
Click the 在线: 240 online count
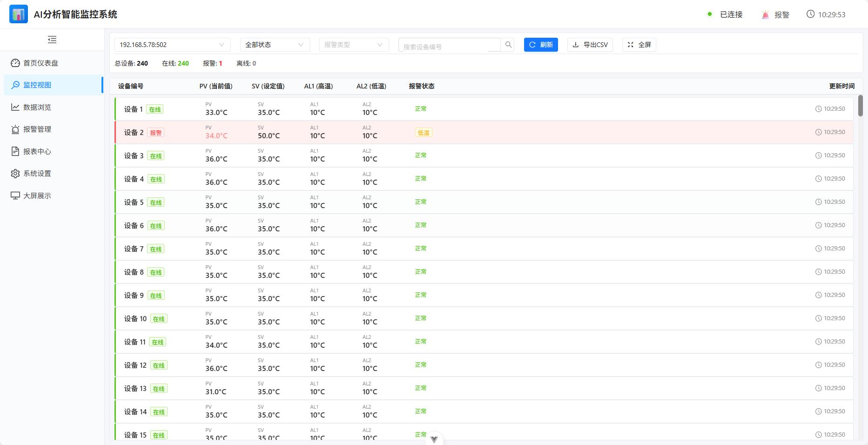point(175,63)
